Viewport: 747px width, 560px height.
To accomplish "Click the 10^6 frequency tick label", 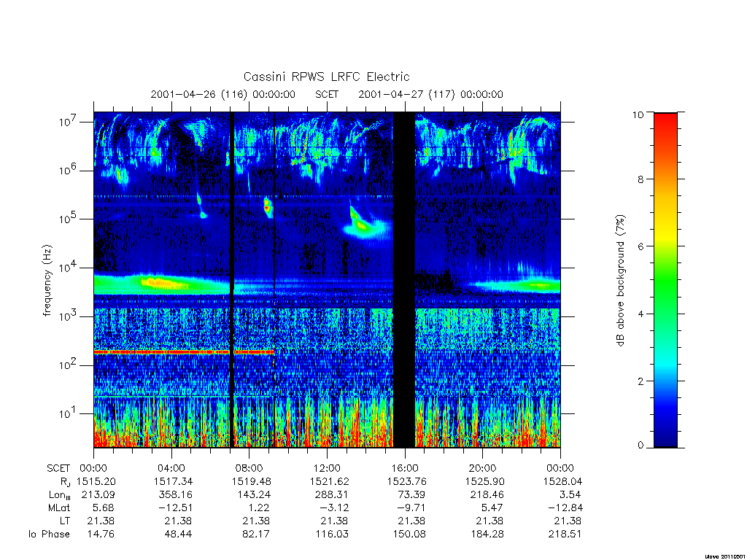I will [69, 169].
